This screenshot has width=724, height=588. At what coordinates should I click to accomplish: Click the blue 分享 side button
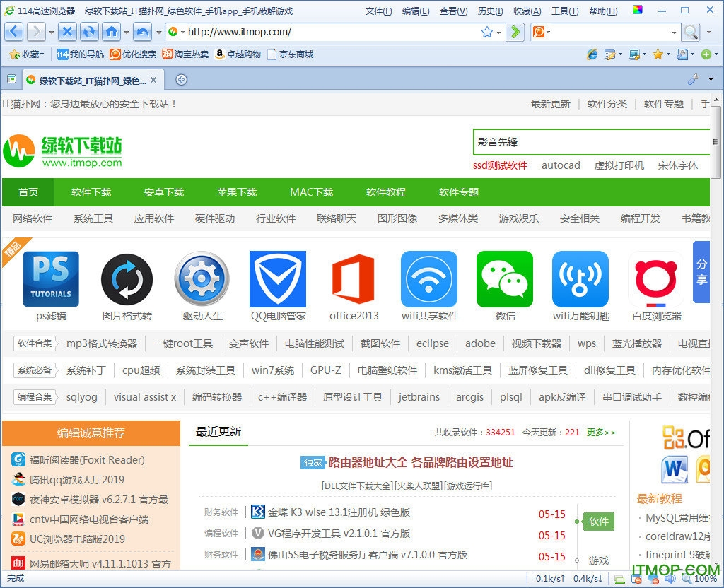point(701,272)
